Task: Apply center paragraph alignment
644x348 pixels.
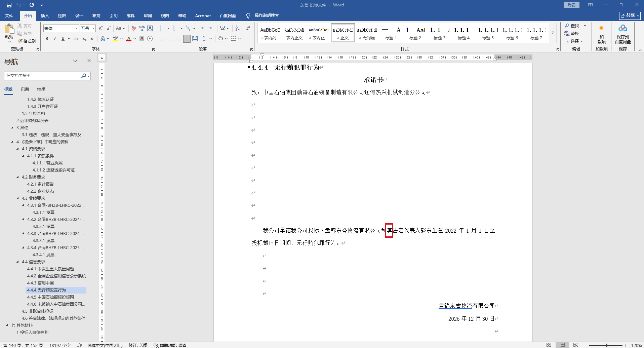Action: tap(171, 39)
